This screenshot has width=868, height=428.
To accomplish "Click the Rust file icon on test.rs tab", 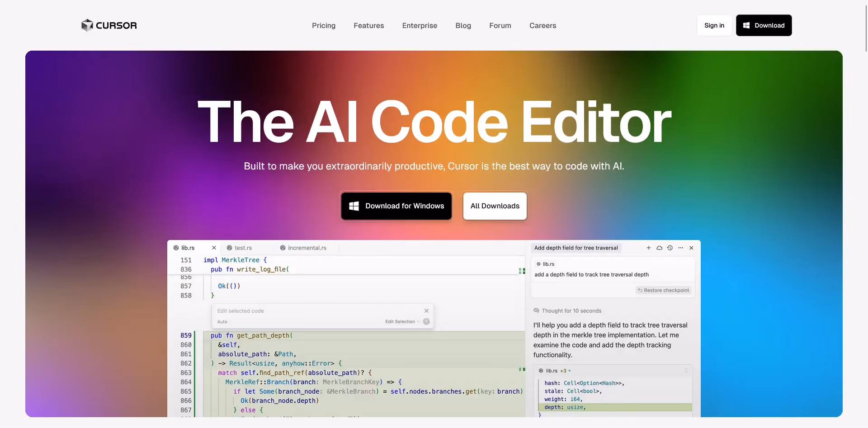I will [x=230, y=248].
